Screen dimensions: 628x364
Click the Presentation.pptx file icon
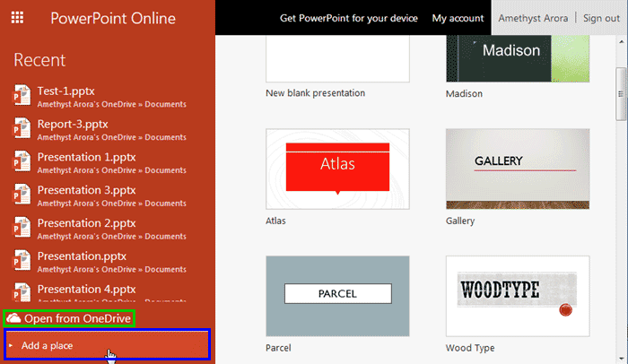22,260
